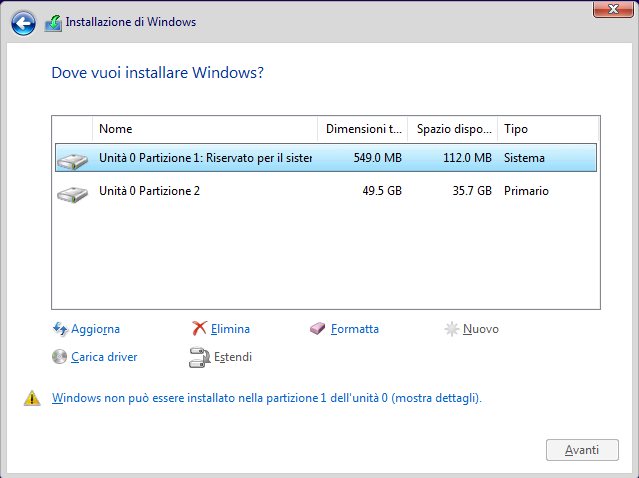Sort by Spazio disponibile column header
Screen dimensions: 639x478
pos(453,129)
